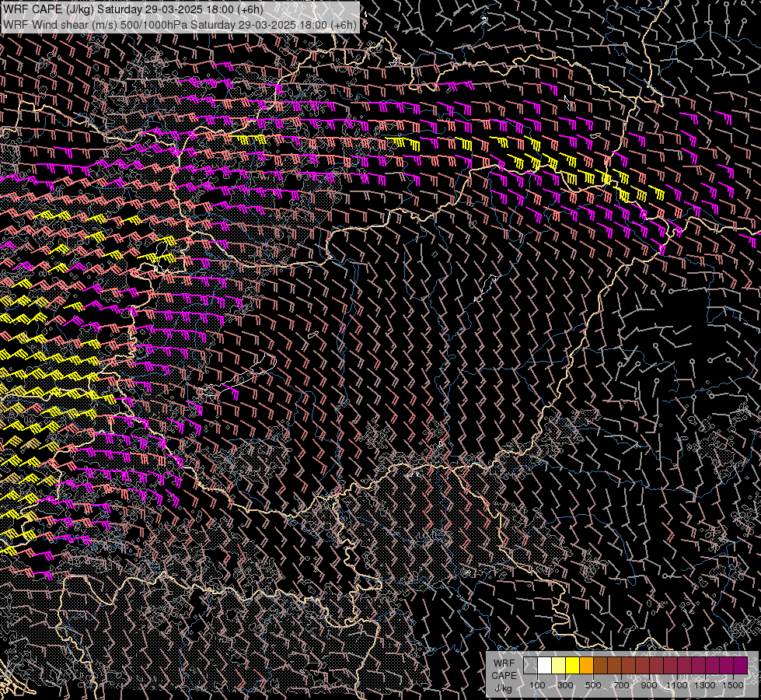Click the legend value label '100'
Image resolution: width=761 pixels, height=700 pixels.
pyautogui.click(x=537, y=685)
